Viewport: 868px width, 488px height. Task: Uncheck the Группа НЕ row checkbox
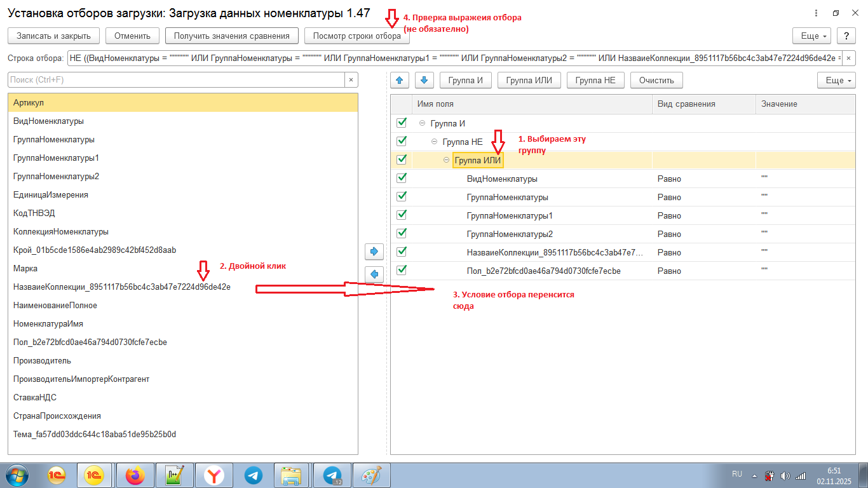point(401,141)
